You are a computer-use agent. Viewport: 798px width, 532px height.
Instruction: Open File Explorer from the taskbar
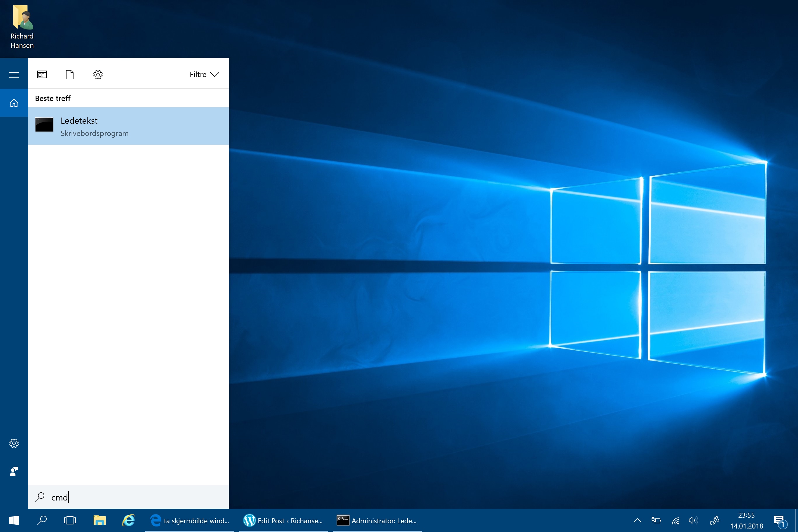(99, 520)
